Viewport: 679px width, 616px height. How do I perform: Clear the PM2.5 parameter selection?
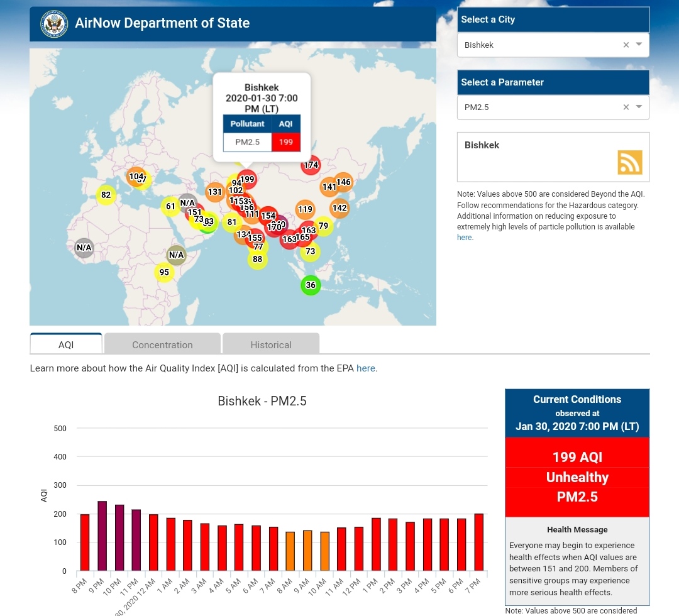coord(626,107)
